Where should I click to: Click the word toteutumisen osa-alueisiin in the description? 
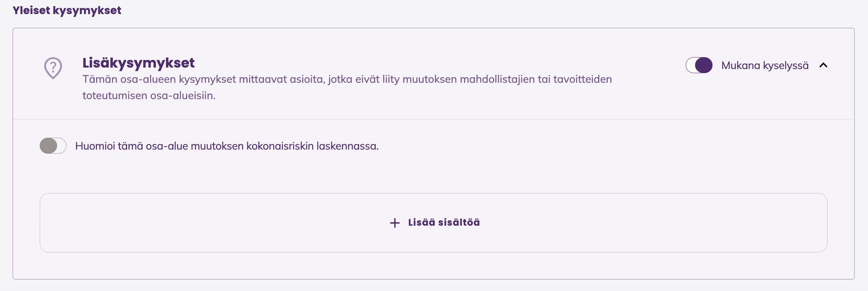click(149, 96)
